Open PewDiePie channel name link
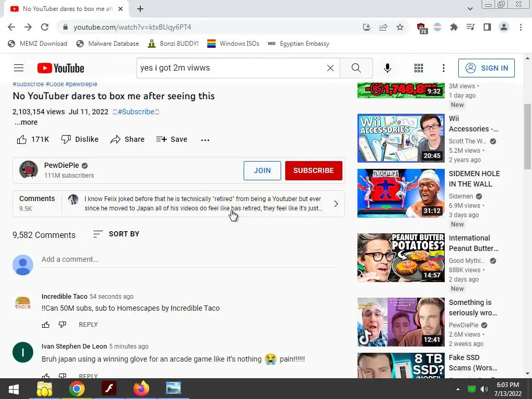 [x=61, y=165]
